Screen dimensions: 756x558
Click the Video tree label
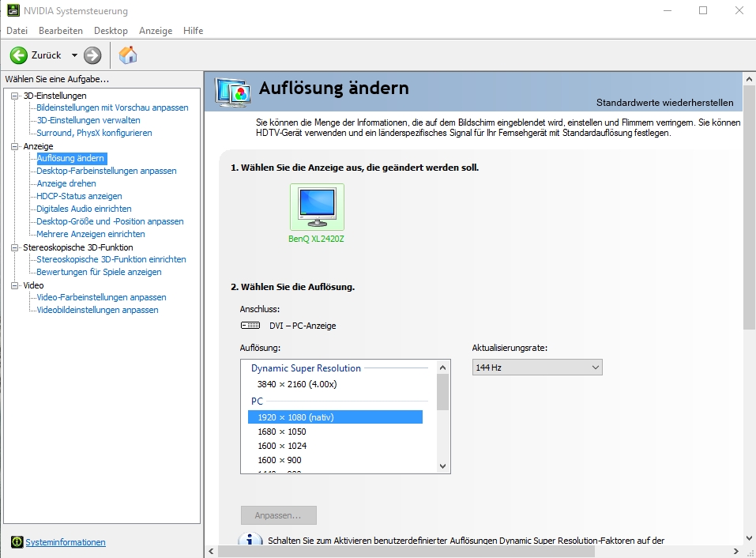(33, 285)
